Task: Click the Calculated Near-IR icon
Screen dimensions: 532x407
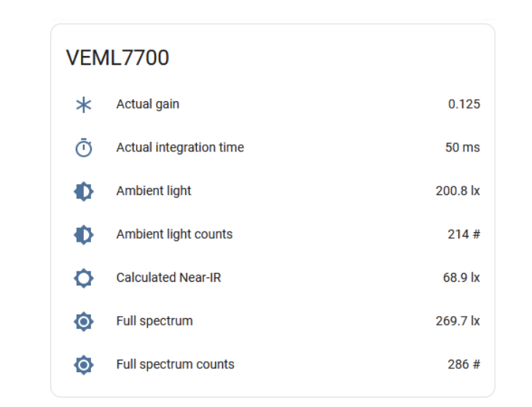Action: pos(84,278)
